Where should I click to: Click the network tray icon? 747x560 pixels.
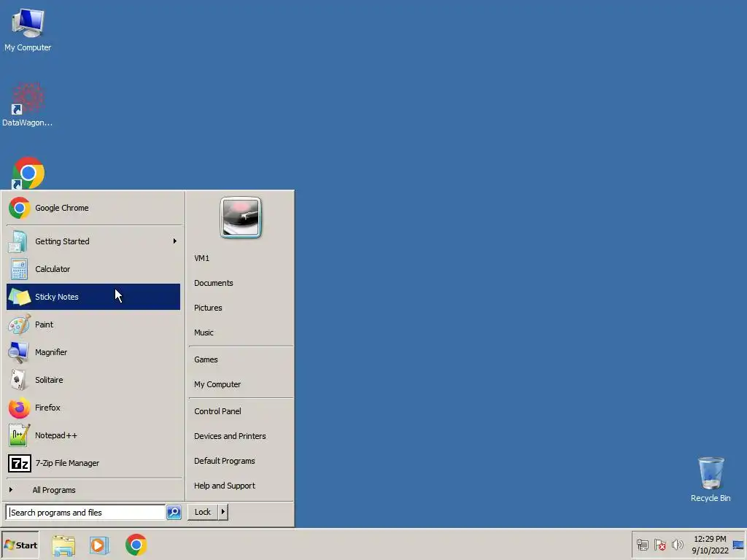click(x=643, y=545)
